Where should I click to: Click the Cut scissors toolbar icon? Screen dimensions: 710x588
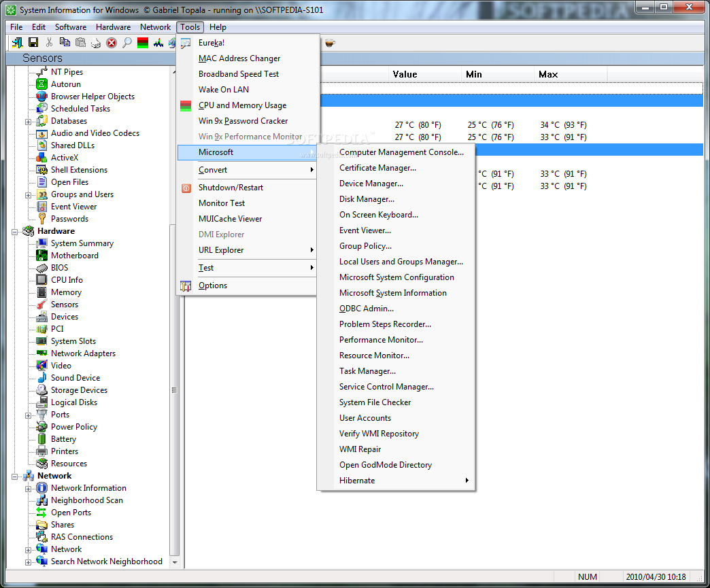[x=49, y=43]
